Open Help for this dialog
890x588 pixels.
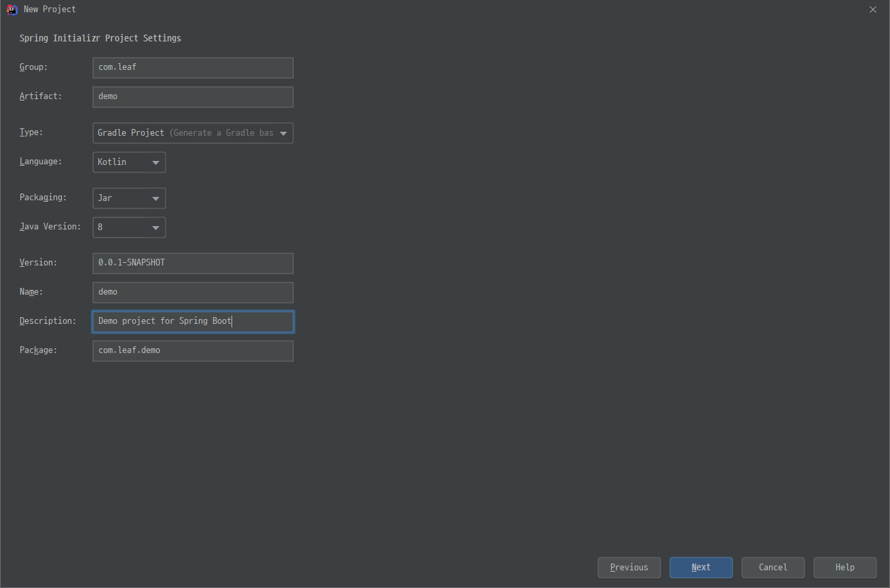click(845, 568)
